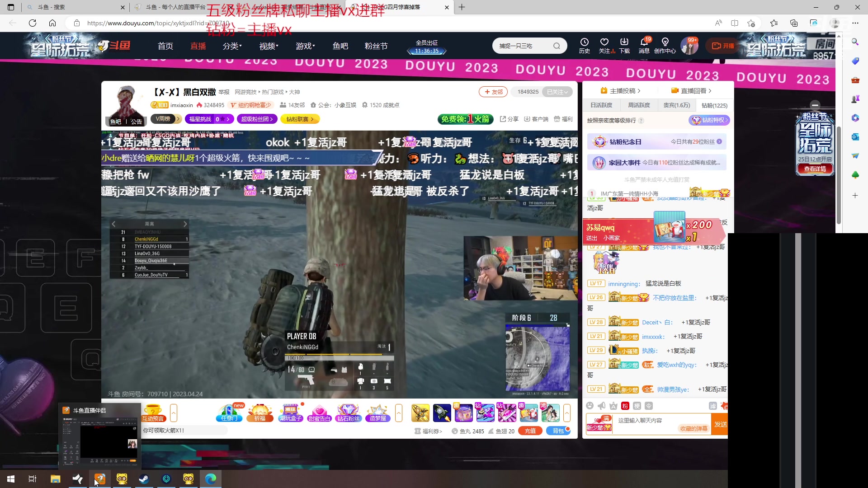Open the 游戏 dropdown in navigation
This screenshot has width=868, height=488.
305,46
